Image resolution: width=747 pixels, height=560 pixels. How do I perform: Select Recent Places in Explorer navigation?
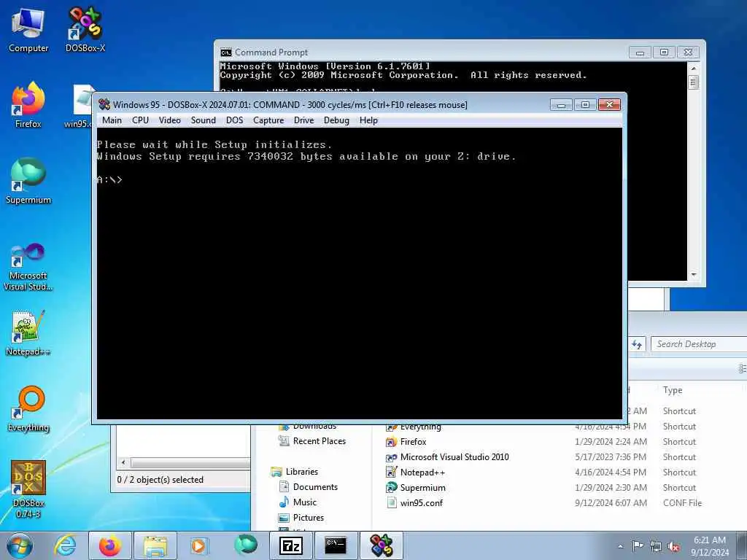tap(312, 441)
